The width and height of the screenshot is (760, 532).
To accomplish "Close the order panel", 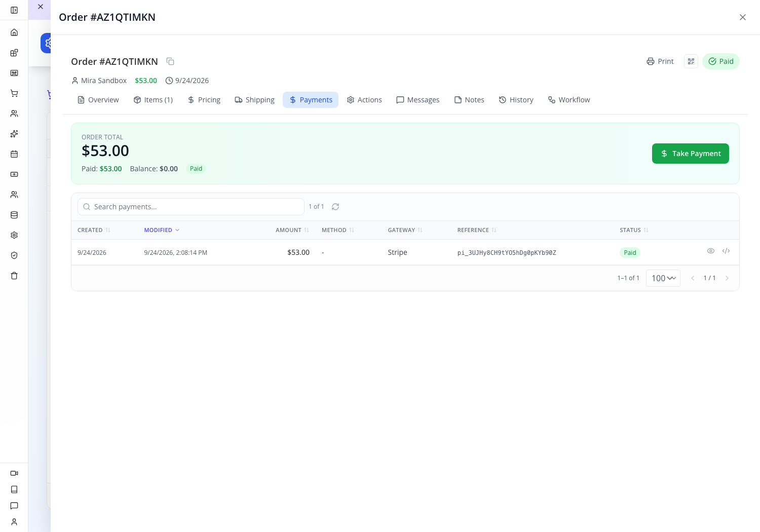I will tap(743, 17).
